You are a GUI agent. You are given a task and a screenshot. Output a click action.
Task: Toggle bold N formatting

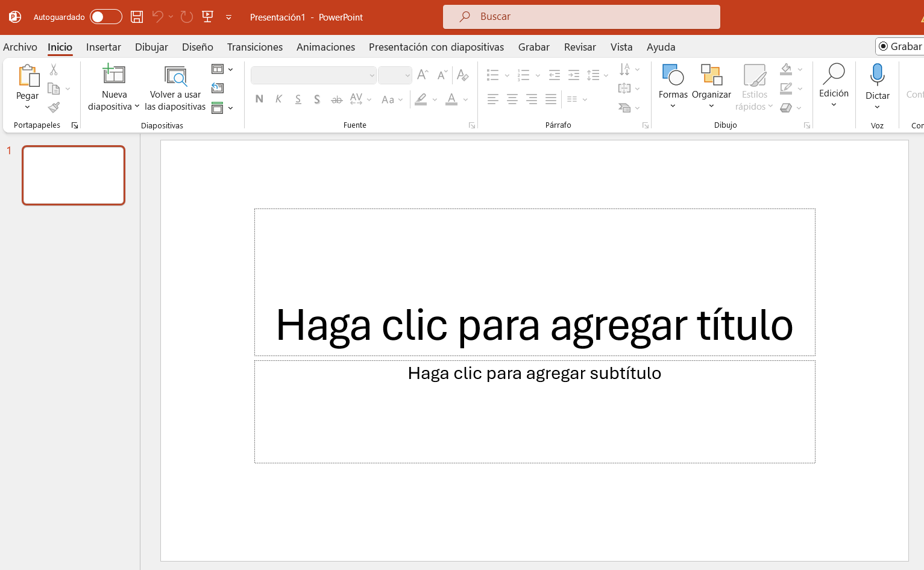click(x=259, y=99)
